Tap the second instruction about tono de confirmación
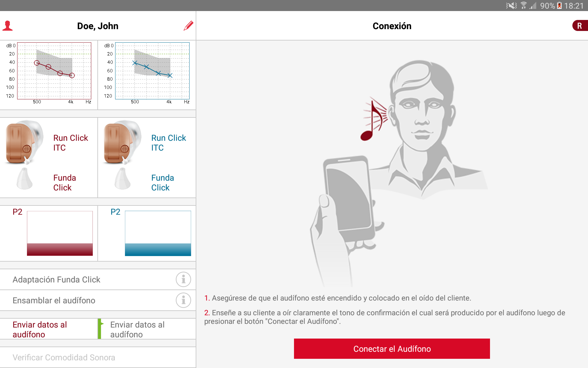The image size is (588, 368). [385, 317]
